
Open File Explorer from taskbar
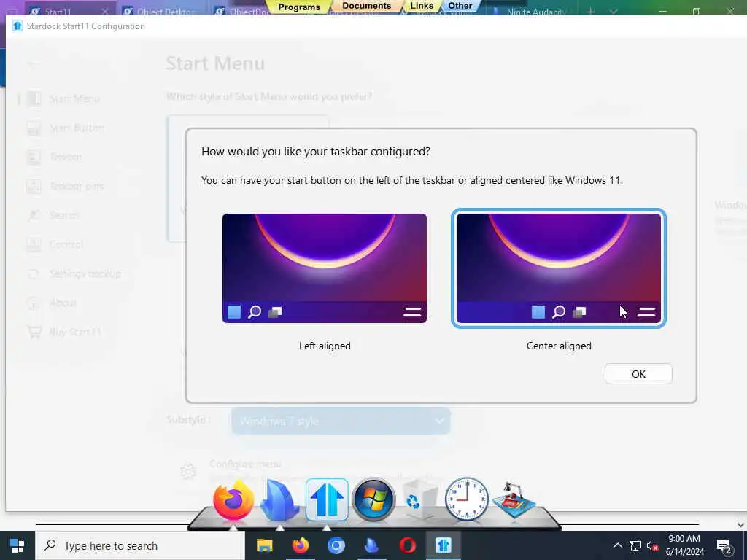[x=264, y=545]
